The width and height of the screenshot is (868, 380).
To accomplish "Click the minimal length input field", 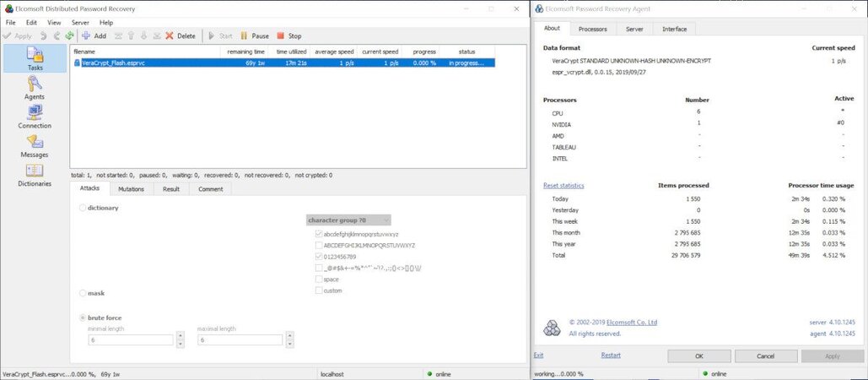I will [131, 339].
